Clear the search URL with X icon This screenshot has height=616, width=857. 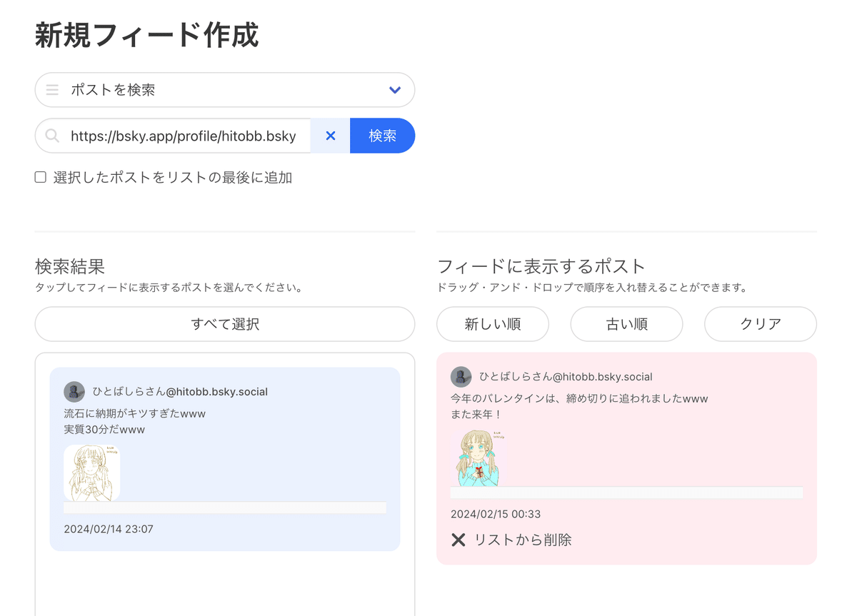pos(331,136)
